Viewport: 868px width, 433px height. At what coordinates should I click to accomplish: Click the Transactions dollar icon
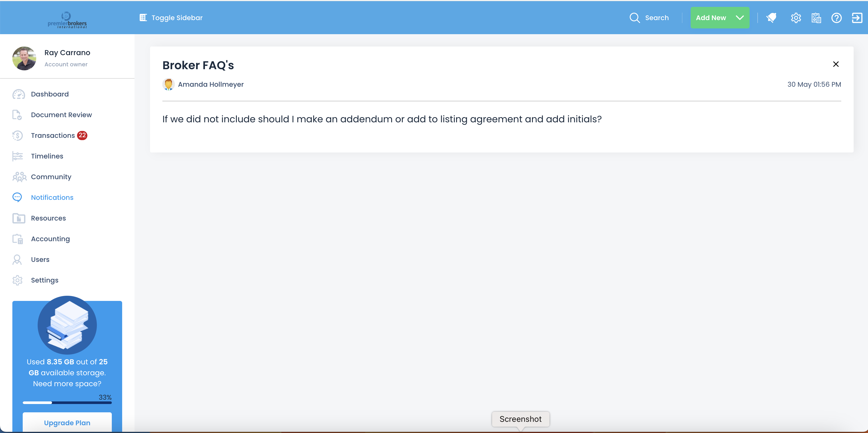tap(18, 135)
